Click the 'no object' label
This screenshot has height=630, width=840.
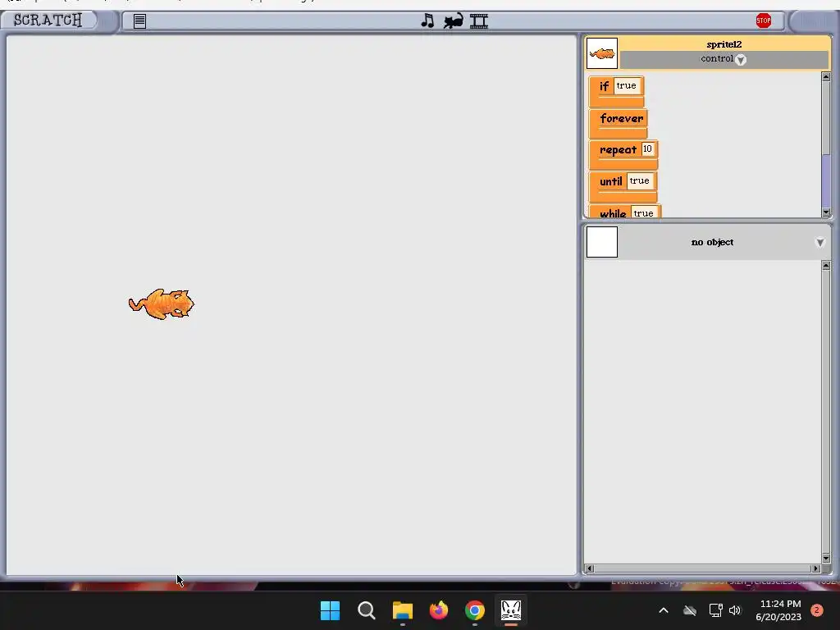coord(712,242)
